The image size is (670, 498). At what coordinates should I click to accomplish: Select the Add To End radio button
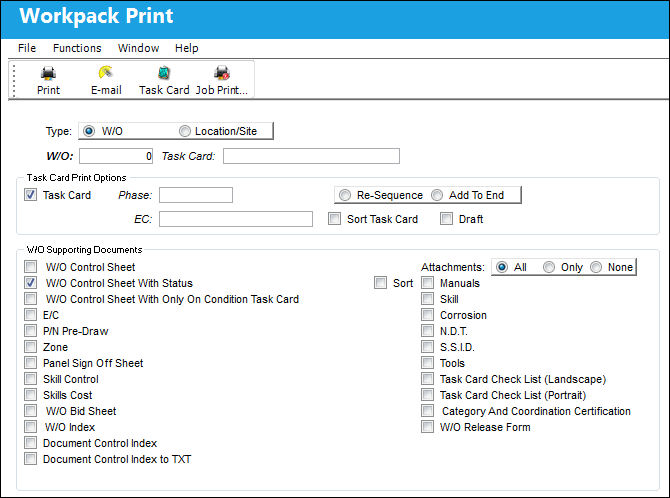point(437,195)
